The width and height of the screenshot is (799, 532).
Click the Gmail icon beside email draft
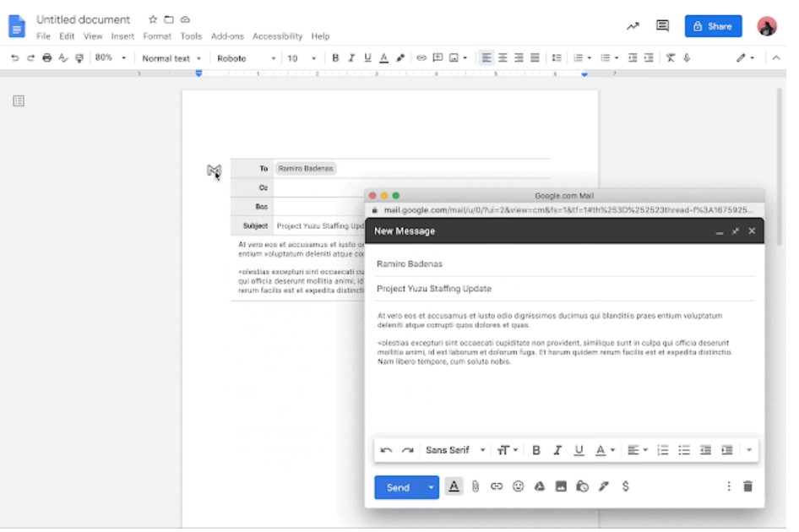(x=214, y=171)
